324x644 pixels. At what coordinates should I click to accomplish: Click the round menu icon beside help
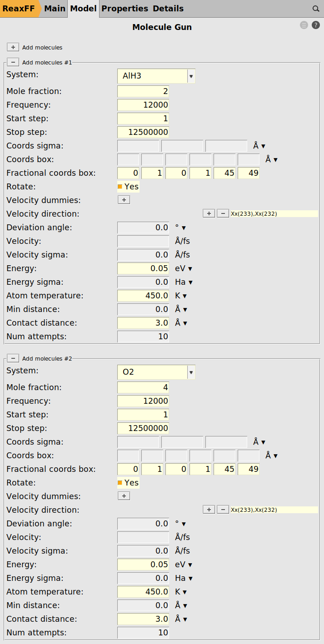[304, 25]
